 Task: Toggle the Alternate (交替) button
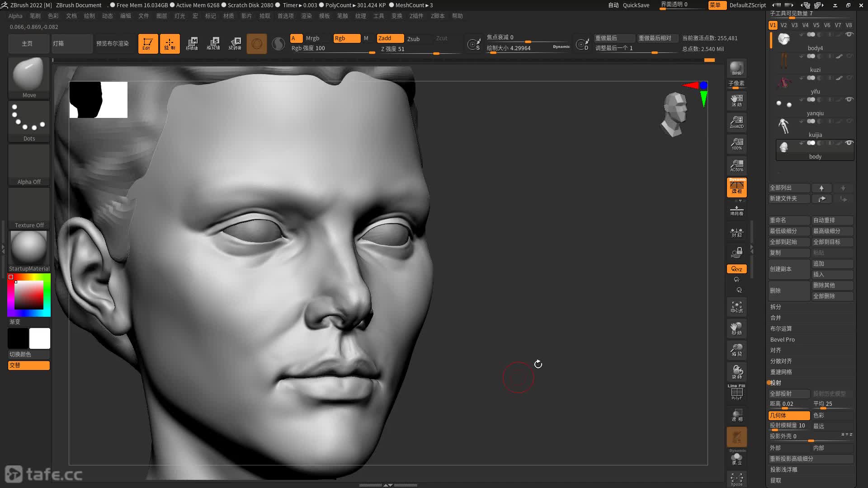click(x=29, y=365)
